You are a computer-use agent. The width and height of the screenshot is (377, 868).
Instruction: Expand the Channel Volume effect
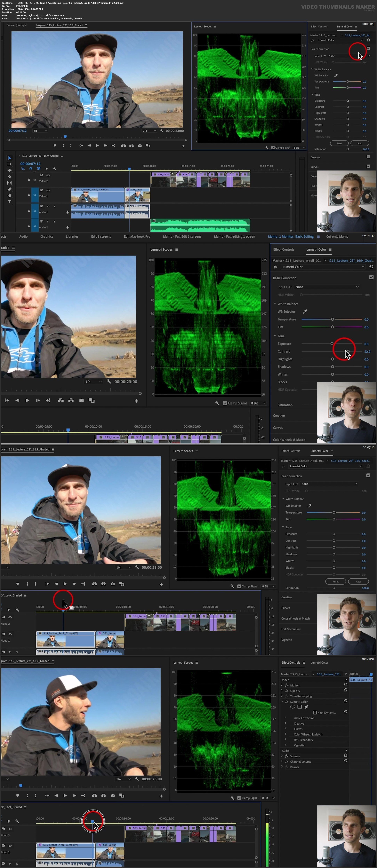[282, 761]
